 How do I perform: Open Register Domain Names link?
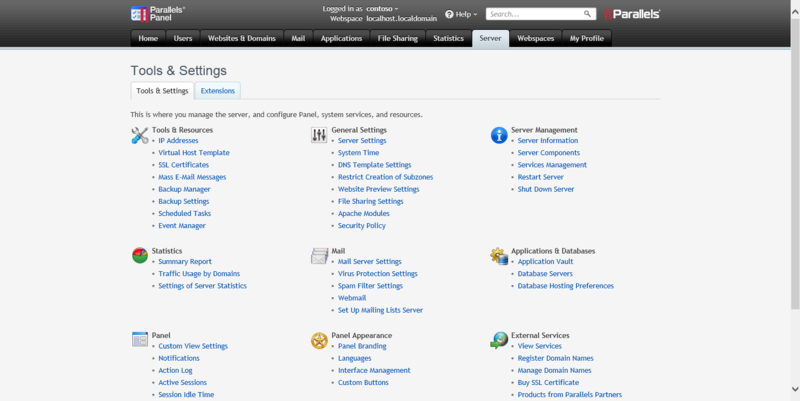[x=556, y=358]
